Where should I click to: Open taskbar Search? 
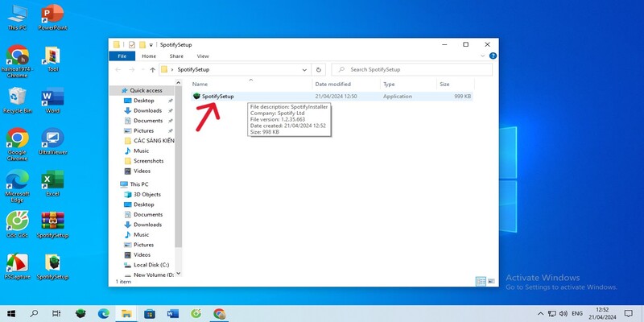coord(34,314)
